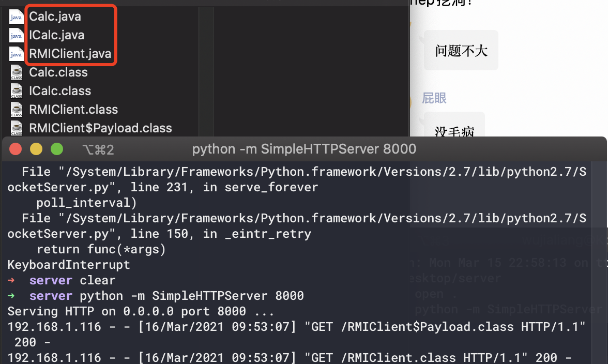The width and height of the screenshot is (608, 364).
Task: Select the Calc.class file name
Action: coord(58,72)
